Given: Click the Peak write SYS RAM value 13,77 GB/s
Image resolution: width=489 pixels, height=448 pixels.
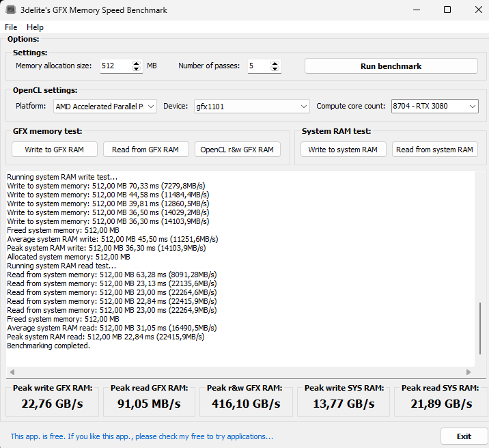Looking at the screenshot, I should coord(344,404).
